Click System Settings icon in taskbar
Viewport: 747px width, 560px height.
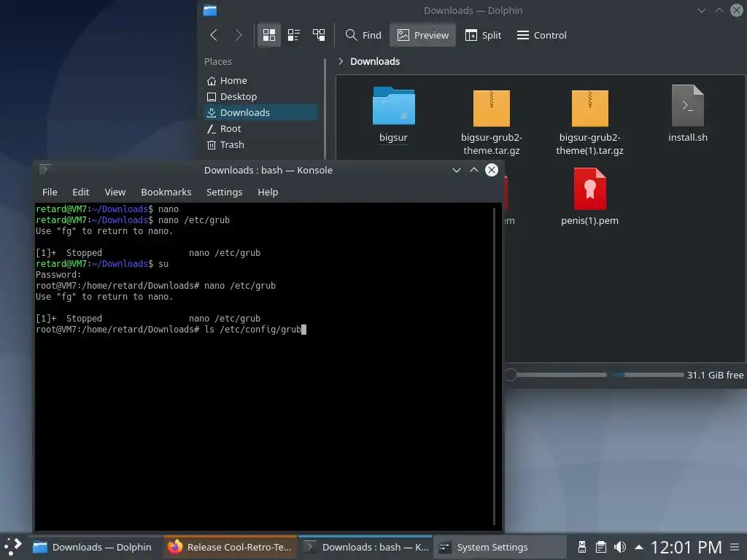[444, 547]
